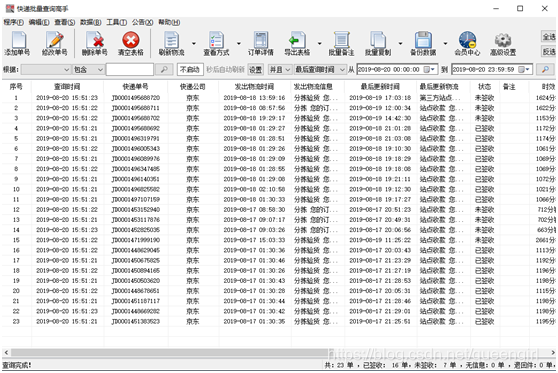Screen dimensions: 558x373
Task: Select row 5 tracking number JD0001496319791
Action: coord(136,138)
